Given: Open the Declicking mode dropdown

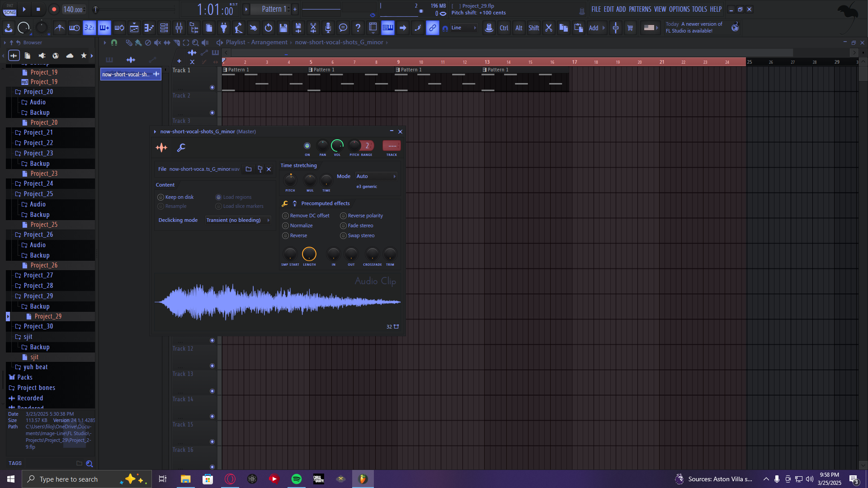Looking at the screenshot, I should 238,220.
